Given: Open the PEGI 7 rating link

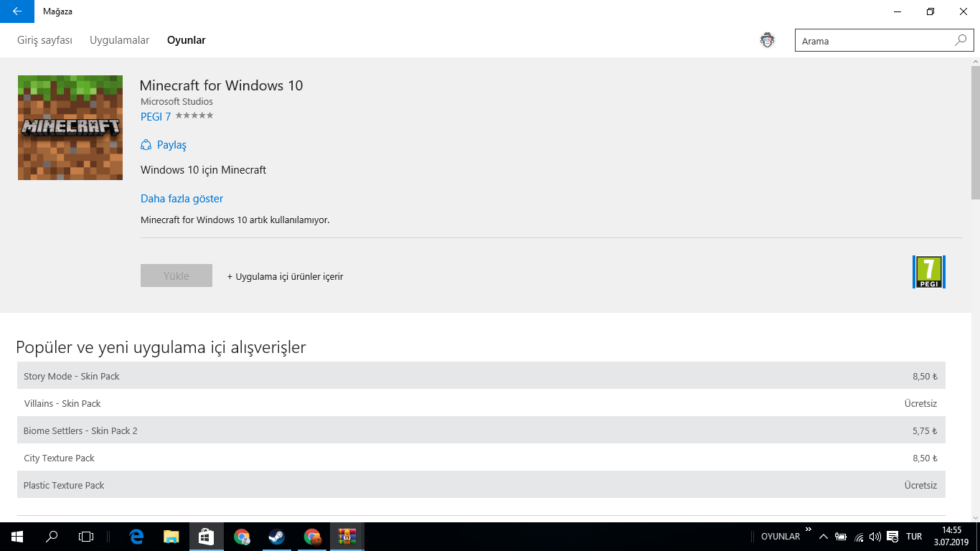Looking at the screenshot, I should click(156, 116).
